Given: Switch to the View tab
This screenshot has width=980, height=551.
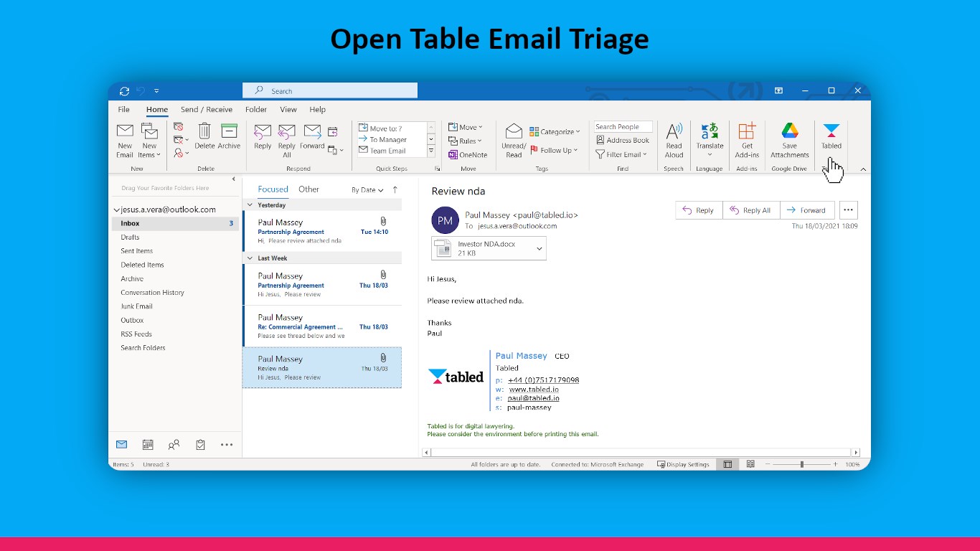Looking at the screenshot, I should pos(288,110).
